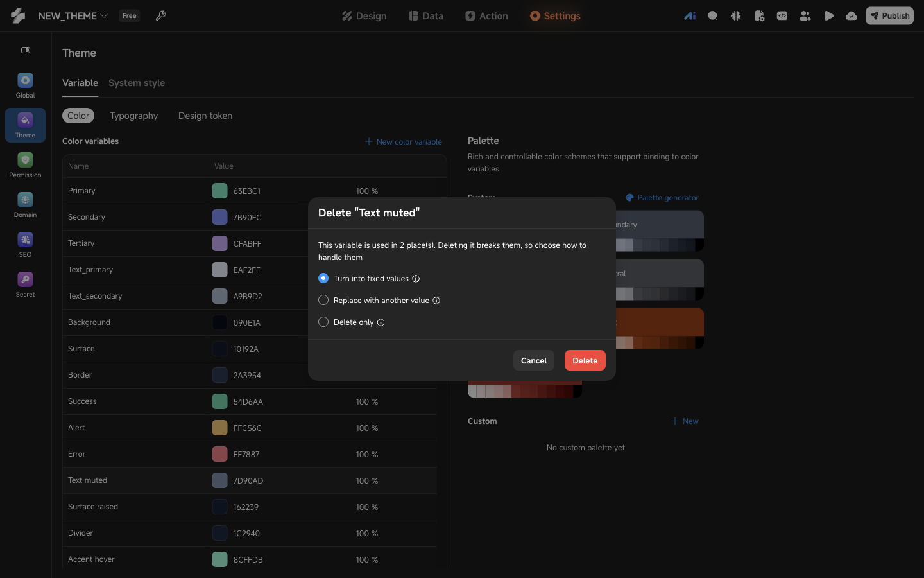Switch to the Design tab

(364, 16)
